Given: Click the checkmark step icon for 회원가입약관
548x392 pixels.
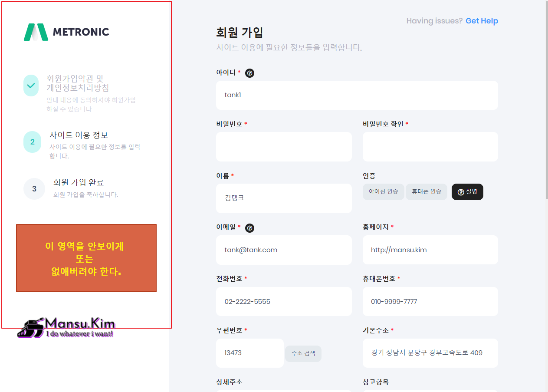Looking at the screenshot, I should [x=31, y=86].
